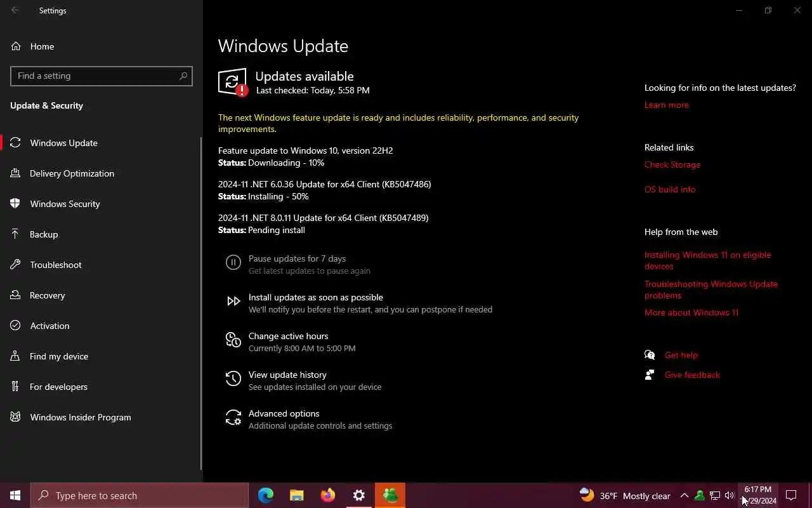
Task: Open Troubleshooting Windows Update problems link
Action: pos(711,290)
